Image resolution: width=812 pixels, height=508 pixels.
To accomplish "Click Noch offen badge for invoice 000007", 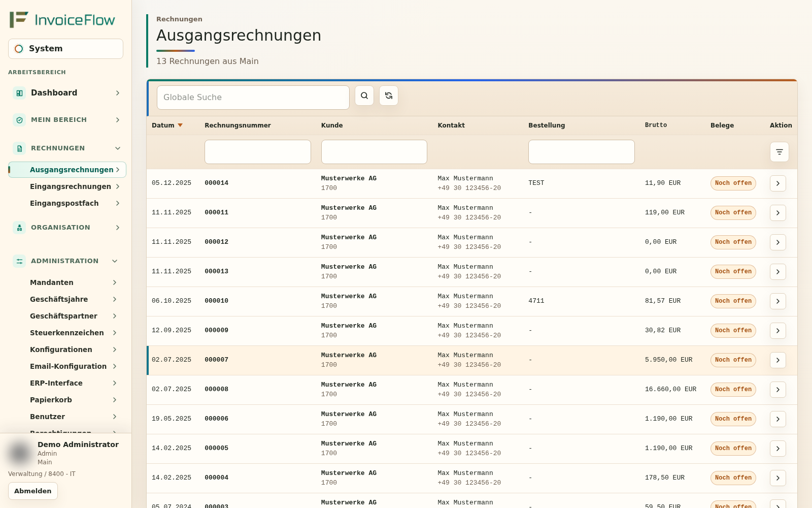I will coord(733,360).
